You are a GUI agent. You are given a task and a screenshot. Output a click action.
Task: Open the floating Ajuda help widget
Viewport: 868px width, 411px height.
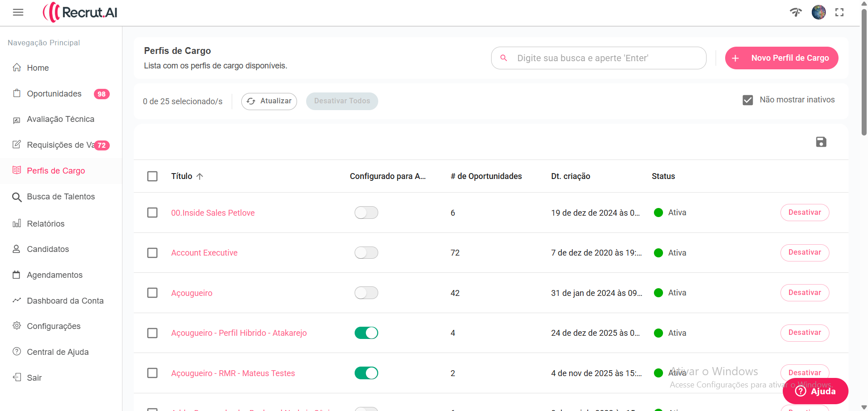tap(815, 391)
